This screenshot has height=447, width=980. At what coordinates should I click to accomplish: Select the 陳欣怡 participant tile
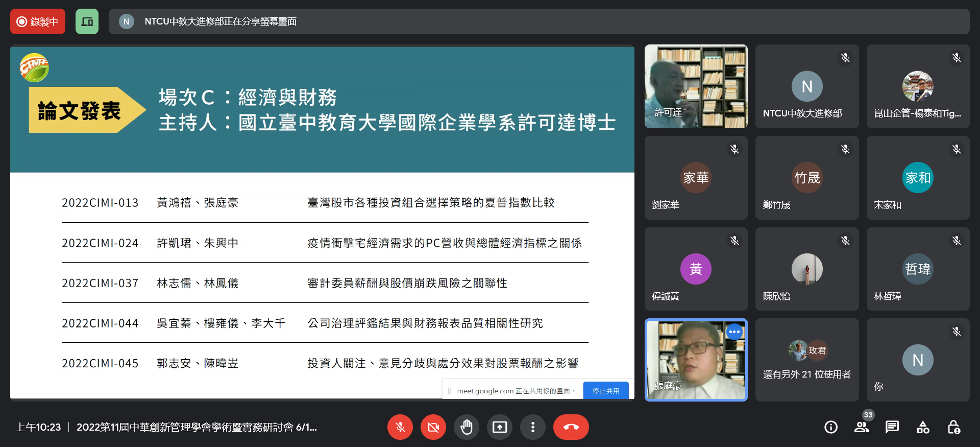coord(807,269)
